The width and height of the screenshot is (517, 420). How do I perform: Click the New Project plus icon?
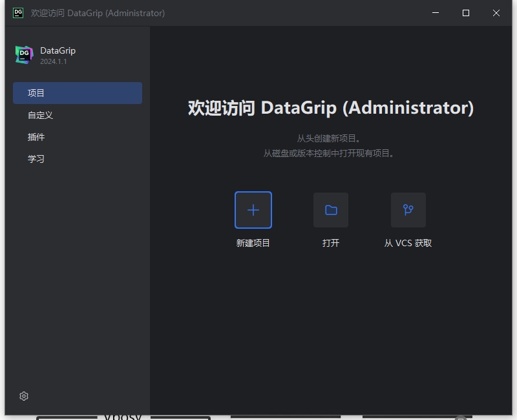point(253,209)
